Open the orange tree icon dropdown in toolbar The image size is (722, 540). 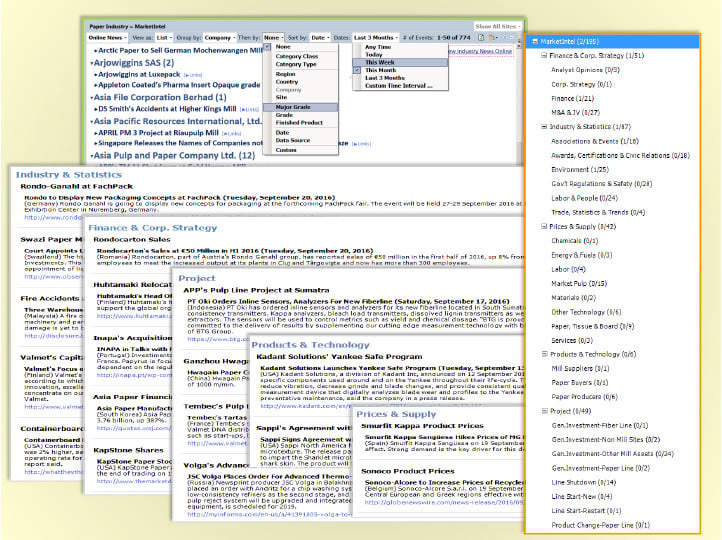point(494,38)
